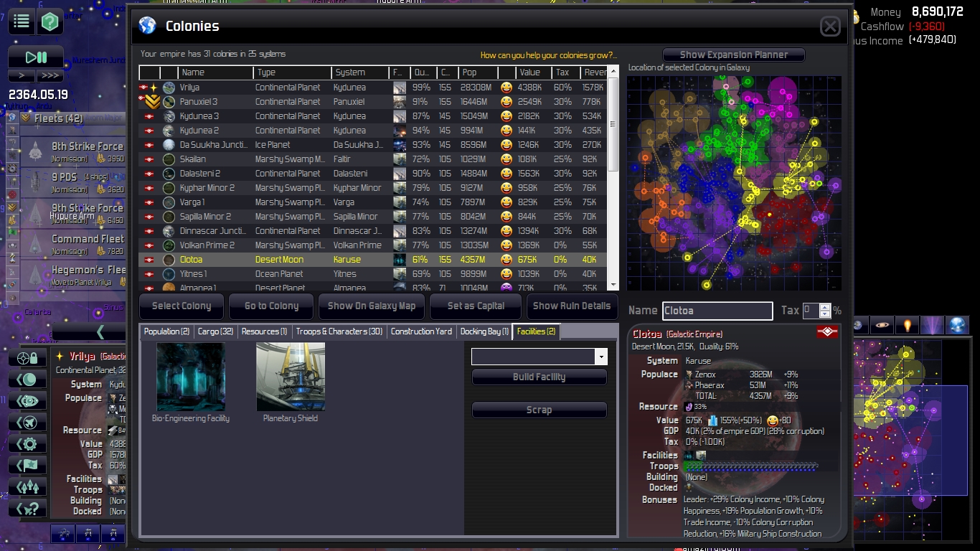Click the Show Ruin Details button
Viewport: 980px width, 551px height.
pyautogui.click(x=572, y=306)
